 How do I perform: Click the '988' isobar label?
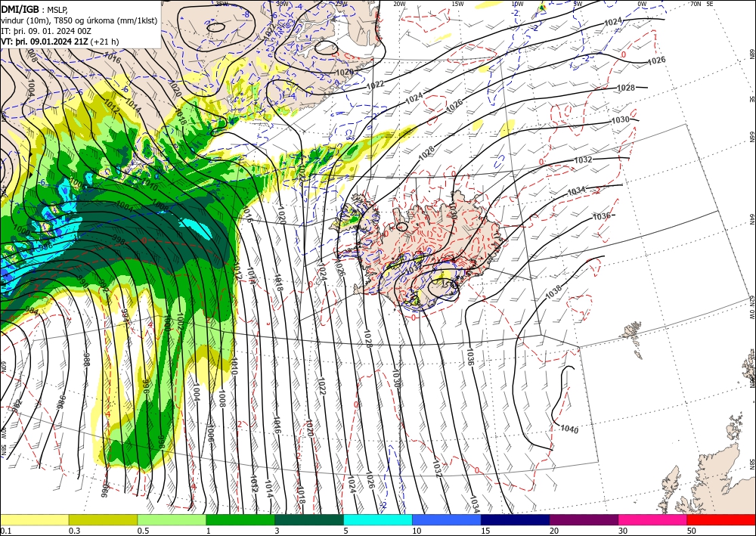pyautogui.click(x=86, y=360)
